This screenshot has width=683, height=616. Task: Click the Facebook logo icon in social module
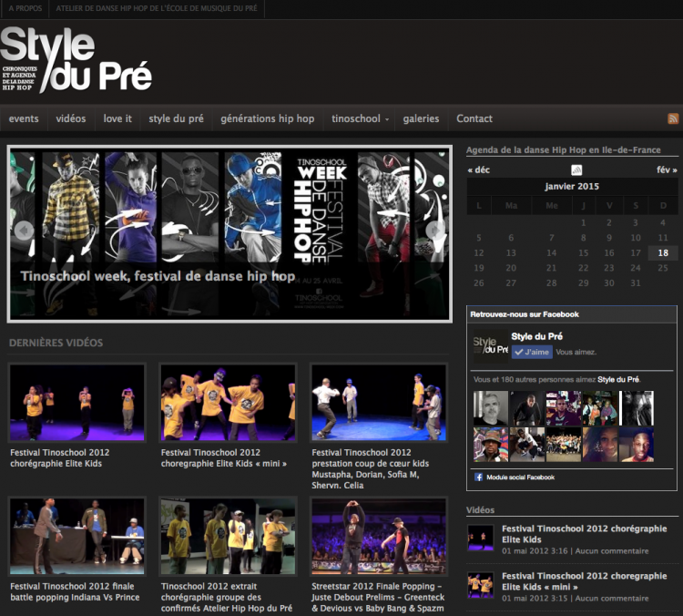tap(478, 477)
